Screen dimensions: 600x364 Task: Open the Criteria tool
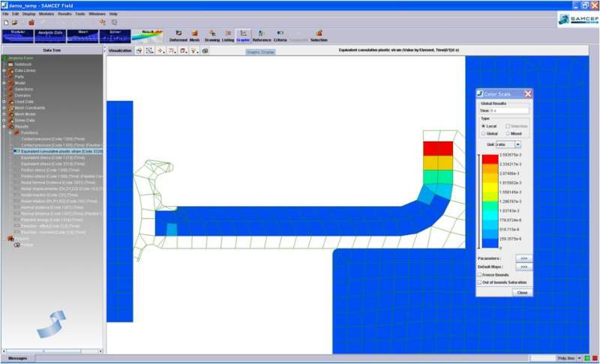[280, 36]
